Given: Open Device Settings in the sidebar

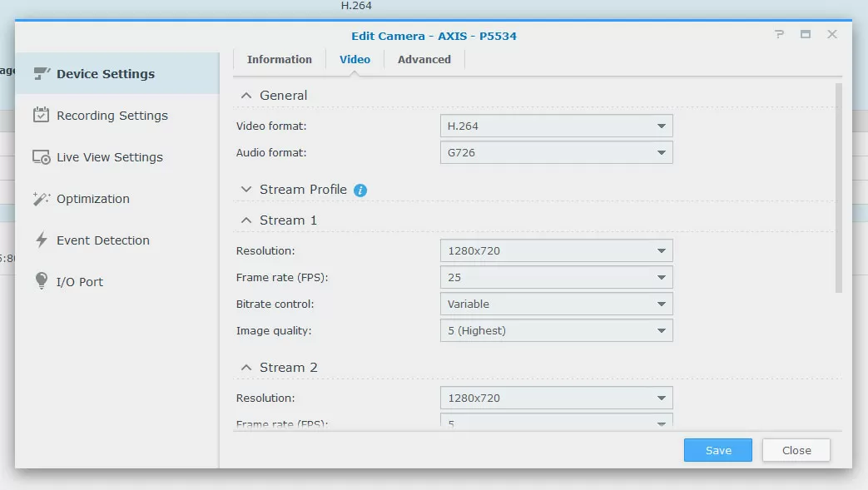Looking at the screenshot, I should pyautogui.click(x=117, y=74).
